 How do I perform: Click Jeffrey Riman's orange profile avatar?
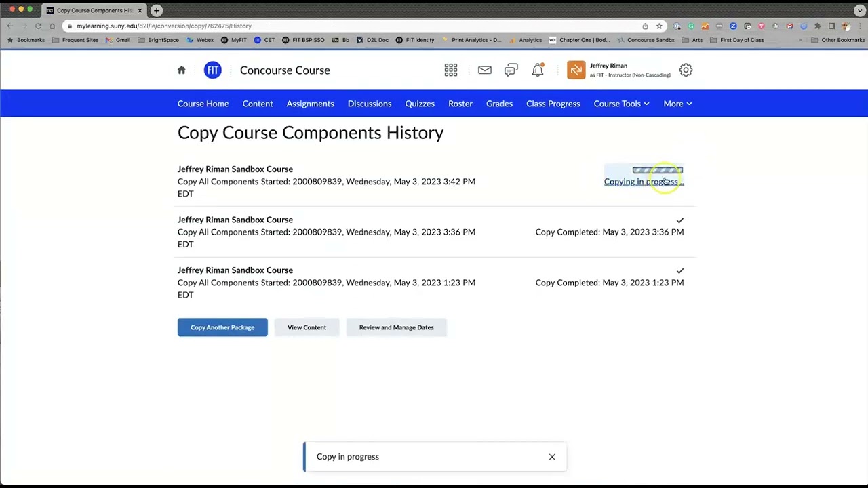pos(576,70)
